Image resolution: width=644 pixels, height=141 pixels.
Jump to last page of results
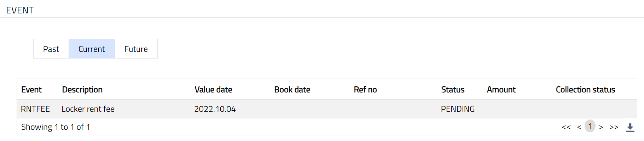pos(614,127)
